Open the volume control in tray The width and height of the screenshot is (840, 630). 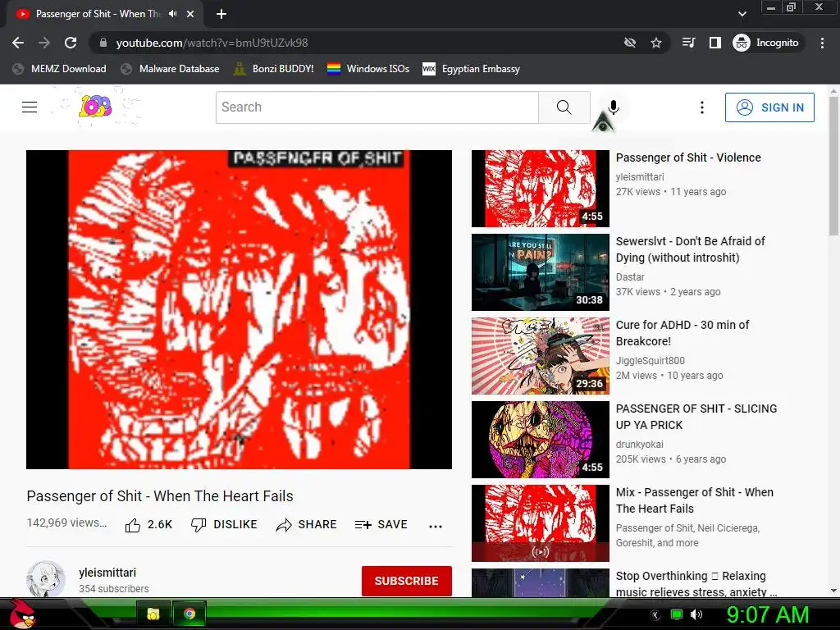pos(696,614)
